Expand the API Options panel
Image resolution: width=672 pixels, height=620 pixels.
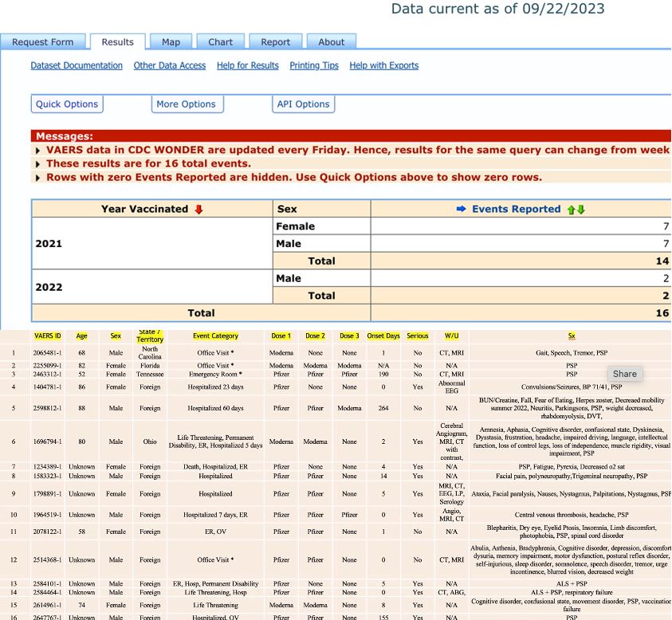click(303, 104)
